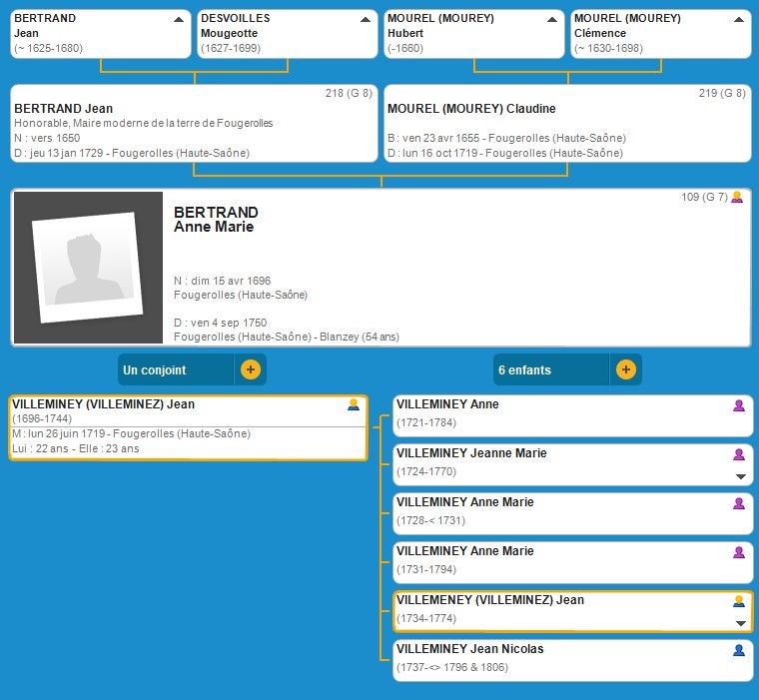The width and height of the screenshot is (759, 700).
Task: Expand ancestors of Mourel Clémence
Action: (x=737, y=19)
